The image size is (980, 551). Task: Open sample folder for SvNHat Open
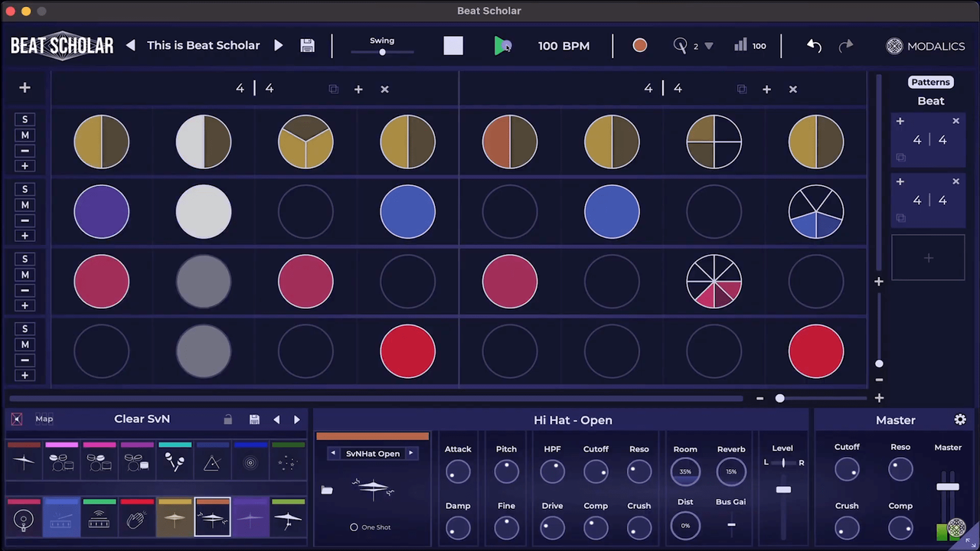tap(327, 490)
